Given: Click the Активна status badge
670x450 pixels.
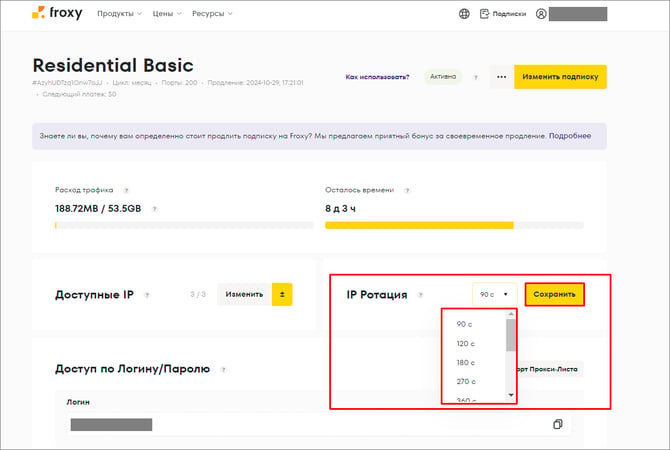Looking at the screenshot, I should (443, 77).
